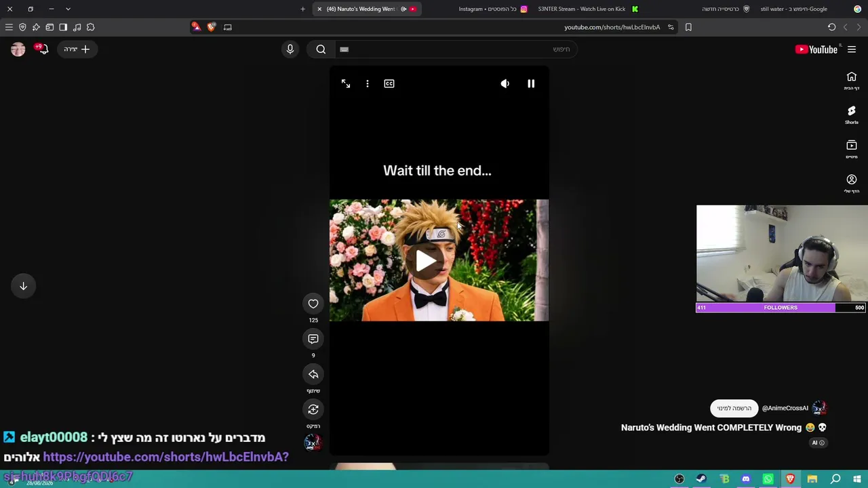
Task: Subscribe to the AnimeCrossAI channel
Action: click(734, 408)
